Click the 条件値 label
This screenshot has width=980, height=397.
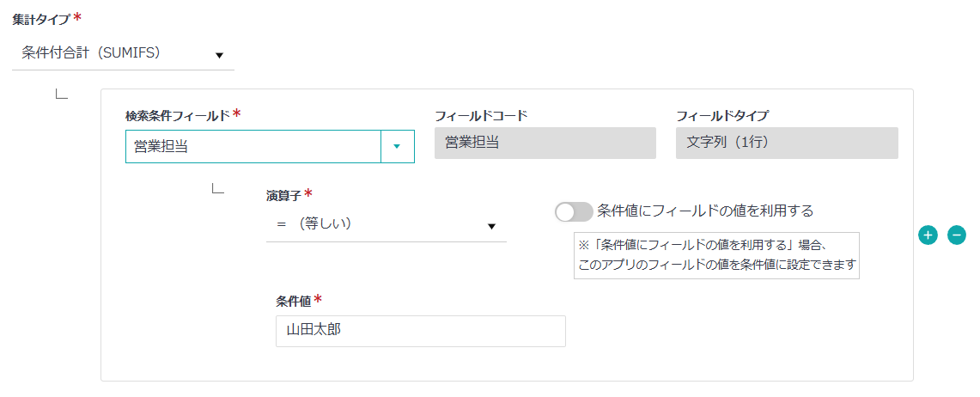[294, 301]
